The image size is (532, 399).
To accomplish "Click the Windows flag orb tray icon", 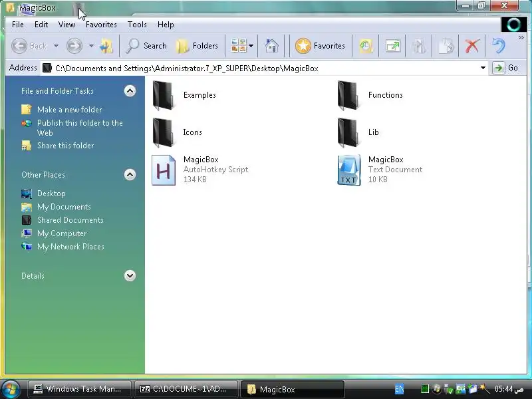I will pos(437,389).
